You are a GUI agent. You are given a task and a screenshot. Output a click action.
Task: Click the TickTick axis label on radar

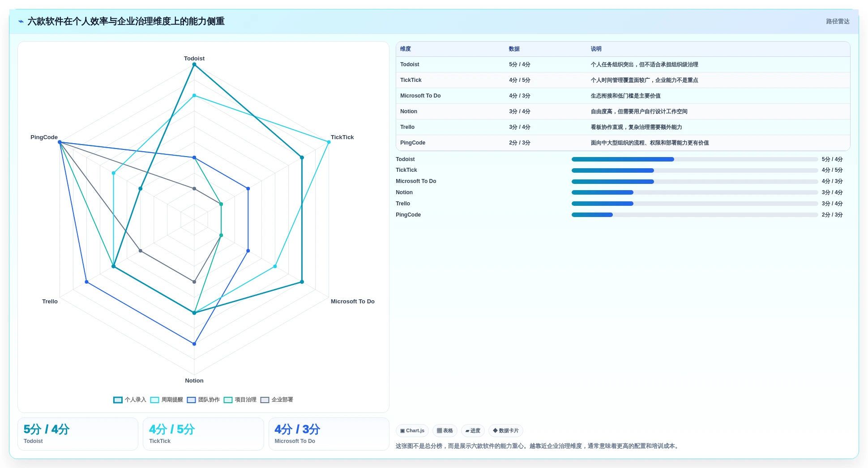[342, 137]
